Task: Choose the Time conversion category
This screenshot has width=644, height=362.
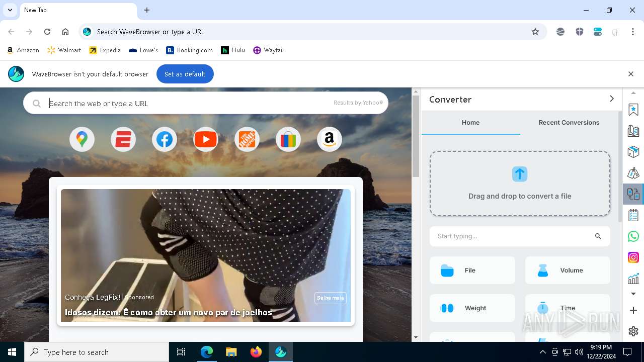Action: tap(568, 308)
